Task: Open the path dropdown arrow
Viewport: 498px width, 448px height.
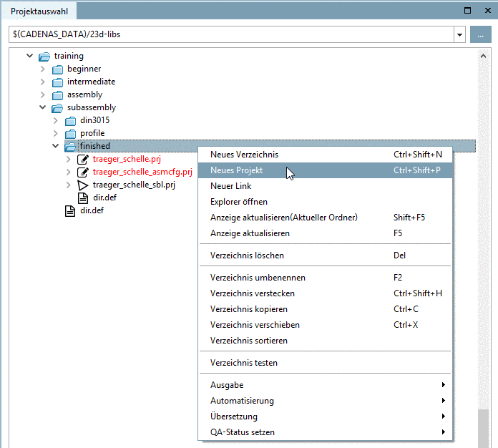Action: pyautogui.click(x=459, y=34)
